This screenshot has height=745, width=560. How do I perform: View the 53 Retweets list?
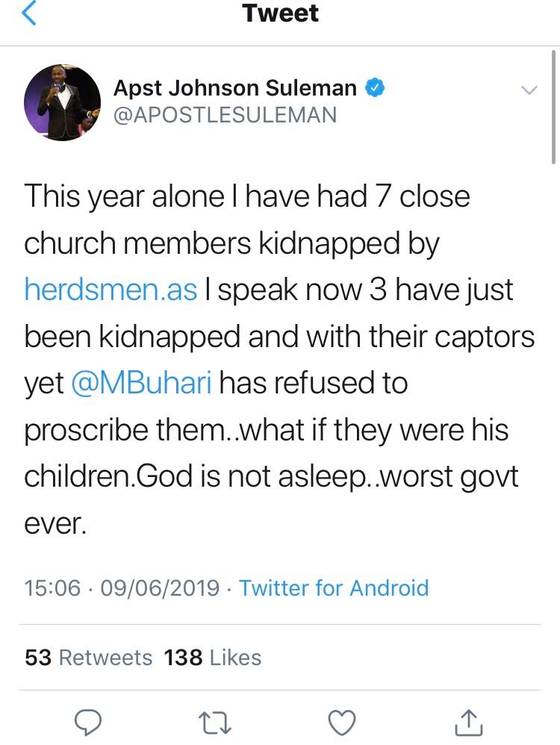pyautogui.click(x=88, y=658)
